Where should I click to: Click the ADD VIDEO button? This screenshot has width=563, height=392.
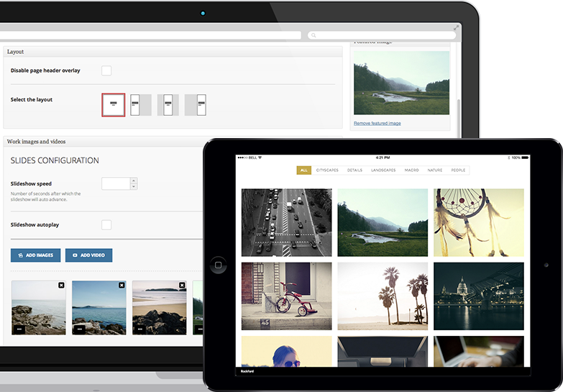pos(88,255)
